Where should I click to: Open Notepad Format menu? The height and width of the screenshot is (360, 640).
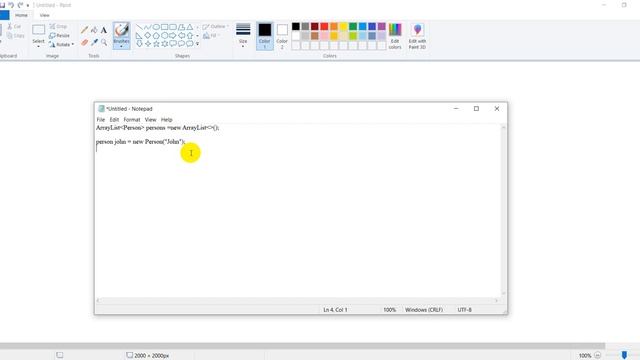[132, 120]
